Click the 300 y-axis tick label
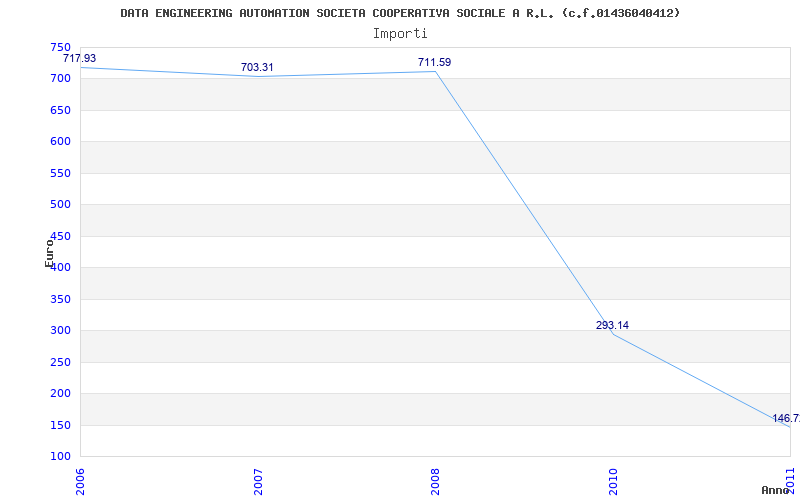The height and width of the screenshot is (500, 800). click(x=60, y=331)
